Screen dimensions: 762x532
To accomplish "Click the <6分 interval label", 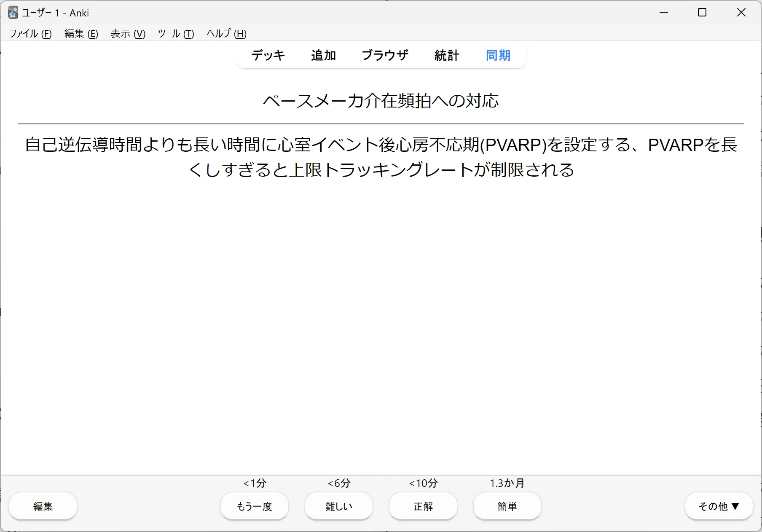I will point(339,483).
